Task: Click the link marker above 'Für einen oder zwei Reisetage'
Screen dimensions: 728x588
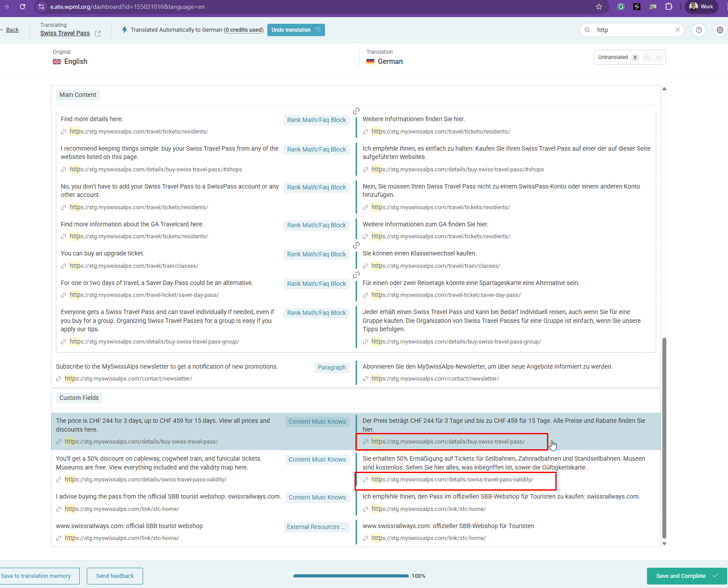Action: [x=356, y=275]
